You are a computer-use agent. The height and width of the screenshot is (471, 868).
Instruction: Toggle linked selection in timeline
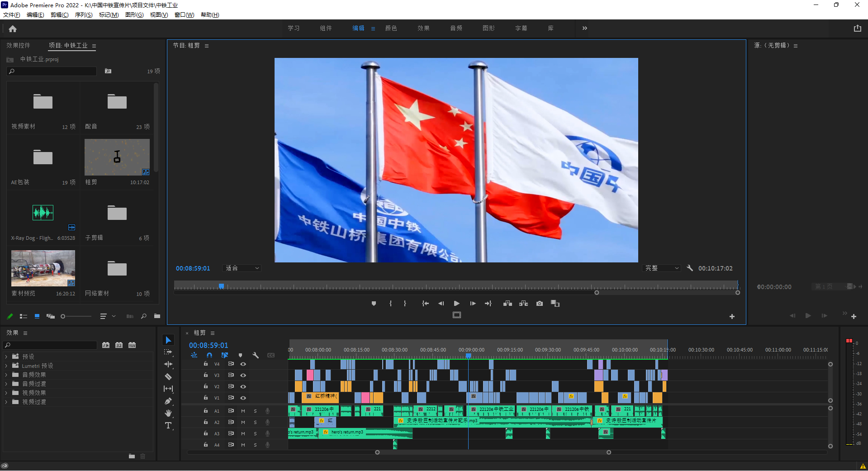[x=225, y=355]
